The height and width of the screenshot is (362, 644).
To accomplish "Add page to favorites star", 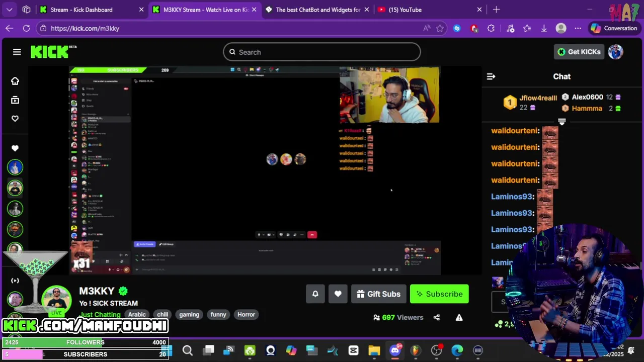I will [x=440, y=28].
